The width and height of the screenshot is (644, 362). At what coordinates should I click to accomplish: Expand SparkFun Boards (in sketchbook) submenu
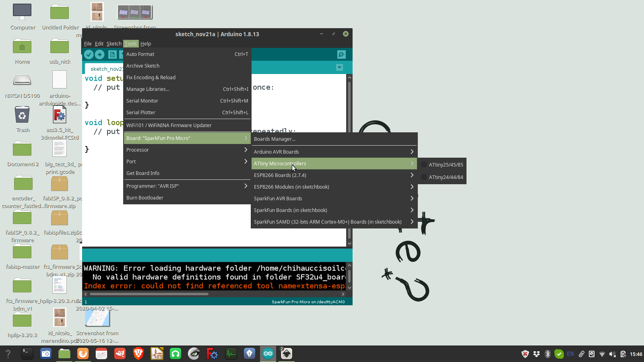334,210
